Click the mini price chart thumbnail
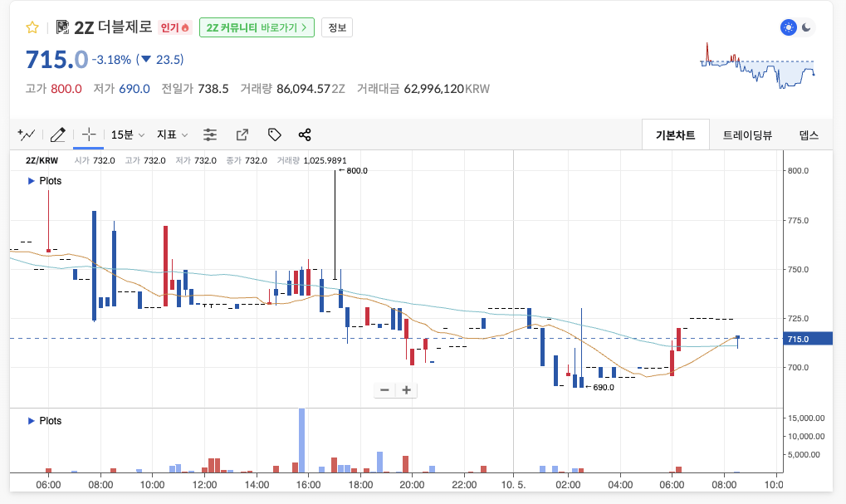The height and width of the screenshot is (504, 846). tap(758, 66)
